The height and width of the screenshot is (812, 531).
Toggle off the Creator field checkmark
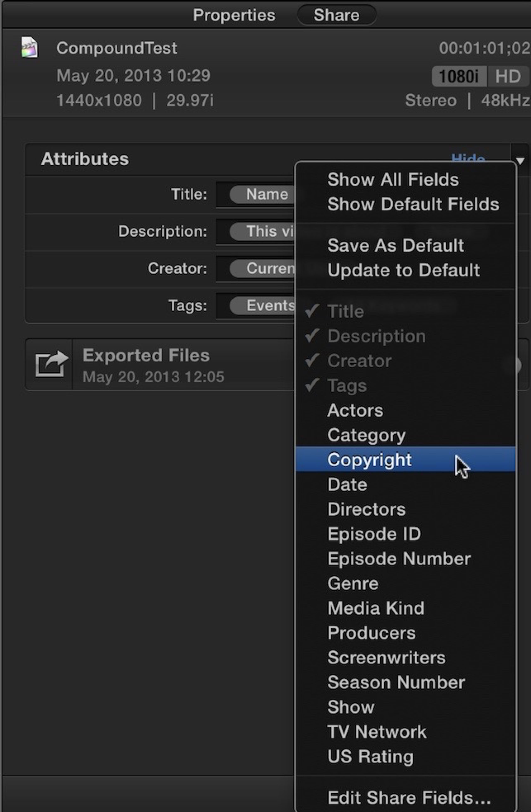tap(359, 361)
